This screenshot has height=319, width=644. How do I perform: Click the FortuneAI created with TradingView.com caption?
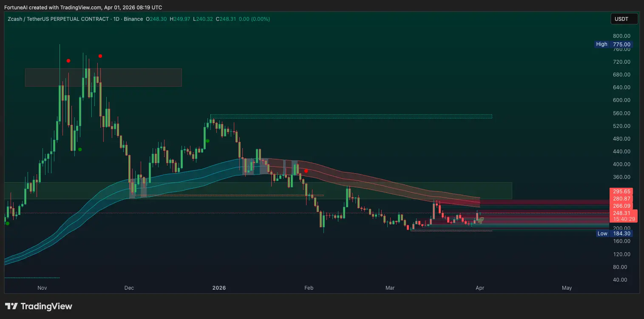click(54, 8)
